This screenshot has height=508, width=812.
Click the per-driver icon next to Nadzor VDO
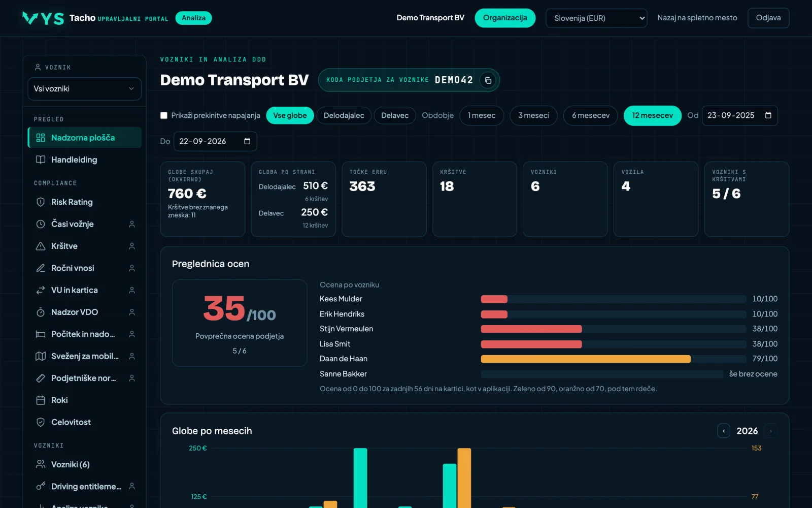pos(132,312)
